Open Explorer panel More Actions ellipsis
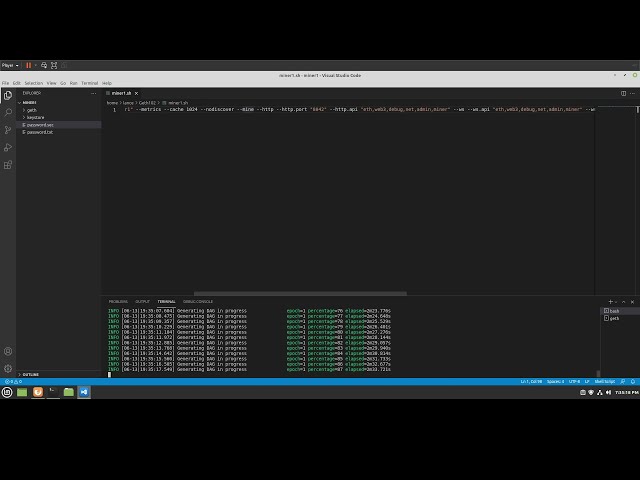The height and width of the screenshot is (480, 640). coord(93,93)
